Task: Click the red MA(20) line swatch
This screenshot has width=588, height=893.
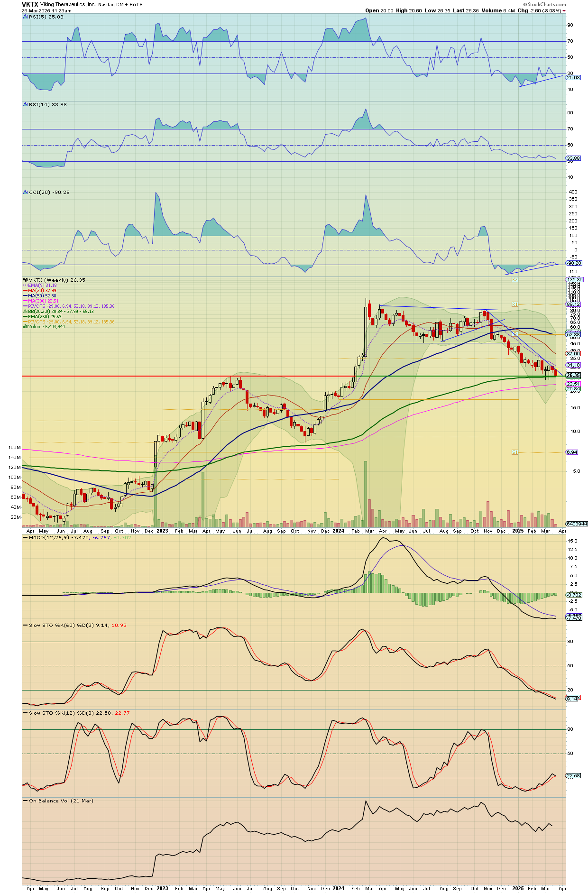Action: 25,291
